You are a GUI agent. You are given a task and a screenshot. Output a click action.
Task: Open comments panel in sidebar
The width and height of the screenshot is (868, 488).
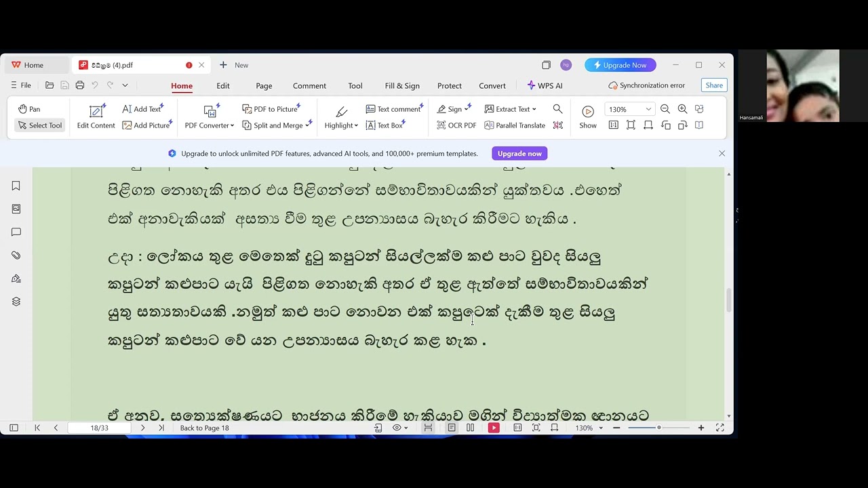click(x=16, y=232)
